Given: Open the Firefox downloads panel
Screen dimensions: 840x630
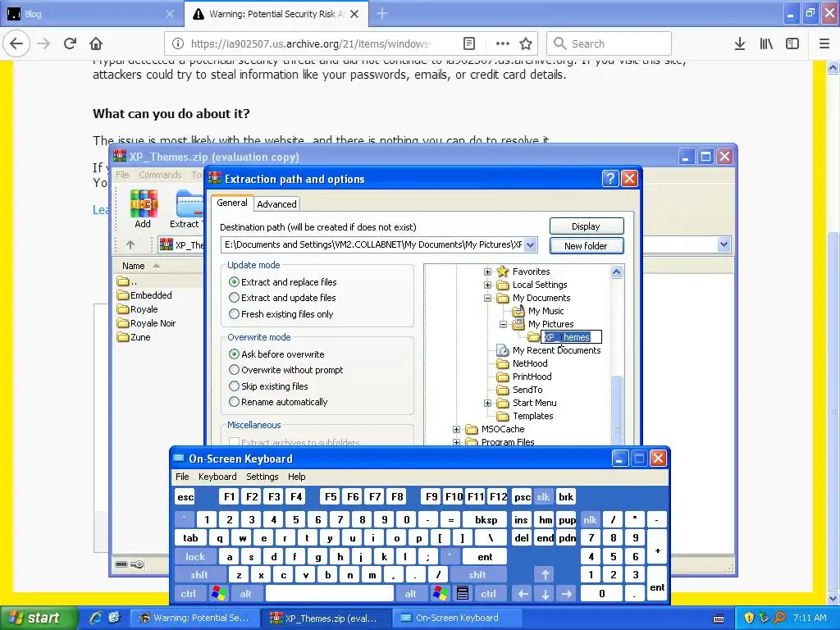Looking at the screenshot, I should coord(740,43).
